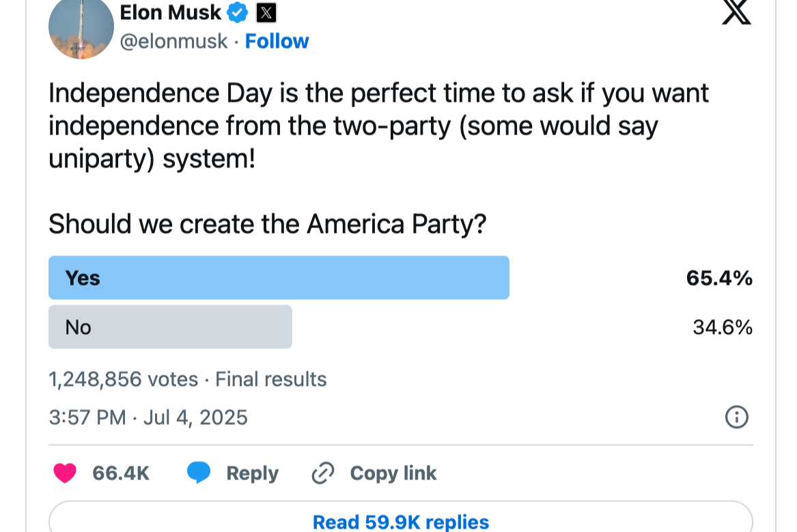Click the X affiliation badge beside name
This screenshot has height=532, width=797.
[266, 12]
